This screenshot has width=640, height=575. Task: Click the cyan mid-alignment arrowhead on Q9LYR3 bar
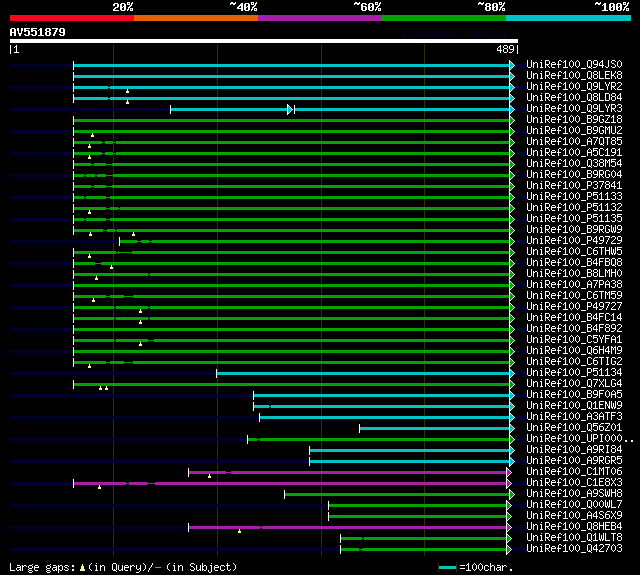(290, 109)
